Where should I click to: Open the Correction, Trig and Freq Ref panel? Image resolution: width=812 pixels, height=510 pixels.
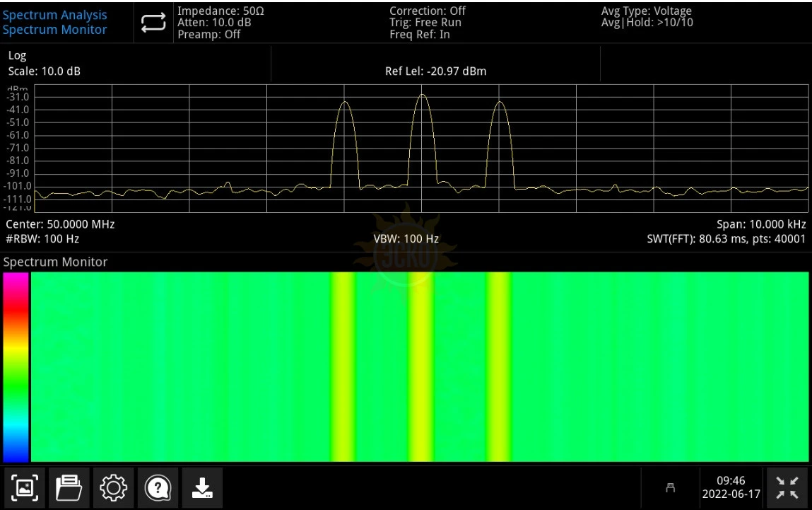[x=428, y=23]
